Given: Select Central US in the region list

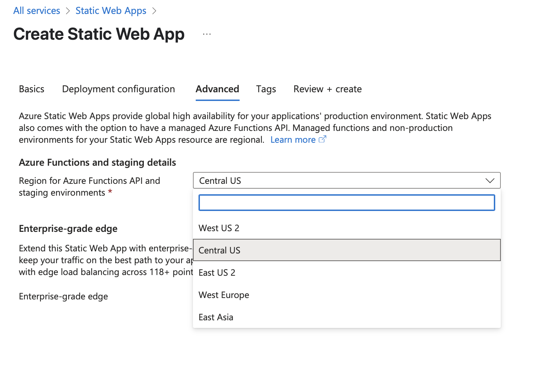Looking at the screenshot, I should [347, 250].
